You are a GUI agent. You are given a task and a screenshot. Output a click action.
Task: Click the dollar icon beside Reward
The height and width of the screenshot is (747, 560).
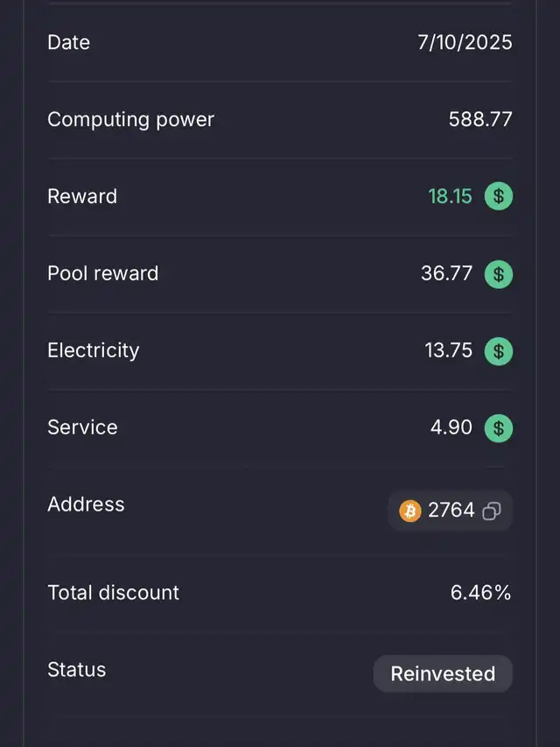click(x=499, y=196)
